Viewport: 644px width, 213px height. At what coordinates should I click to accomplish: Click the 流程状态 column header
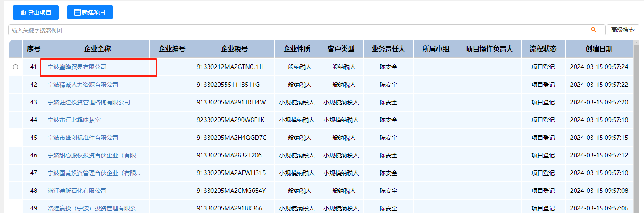coord(543,49)
